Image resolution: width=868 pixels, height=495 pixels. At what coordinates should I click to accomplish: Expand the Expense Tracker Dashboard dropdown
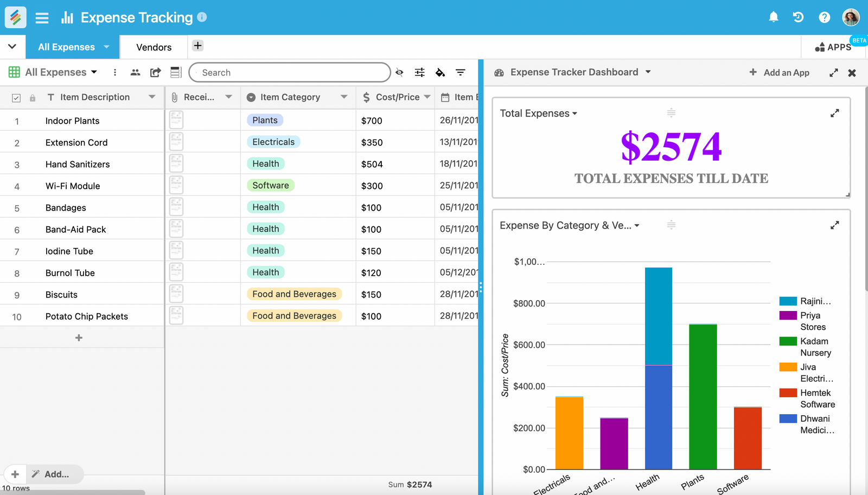point(649,72)
